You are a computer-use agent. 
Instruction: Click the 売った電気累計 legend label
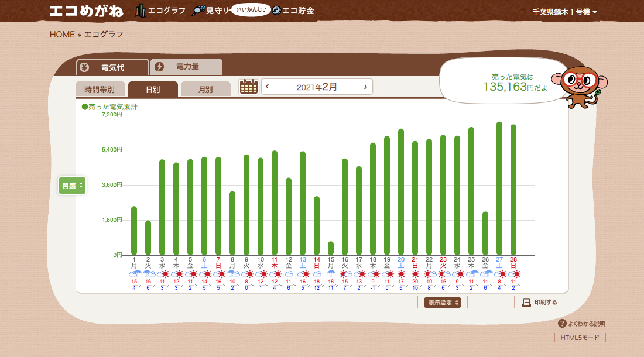coord(113,107)
